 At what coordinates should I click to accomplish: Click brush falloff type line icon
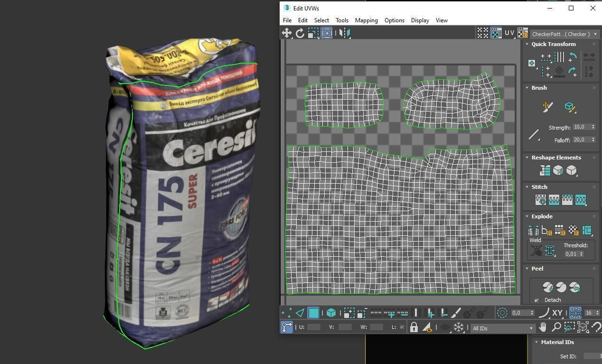click(x=534, y=134)
